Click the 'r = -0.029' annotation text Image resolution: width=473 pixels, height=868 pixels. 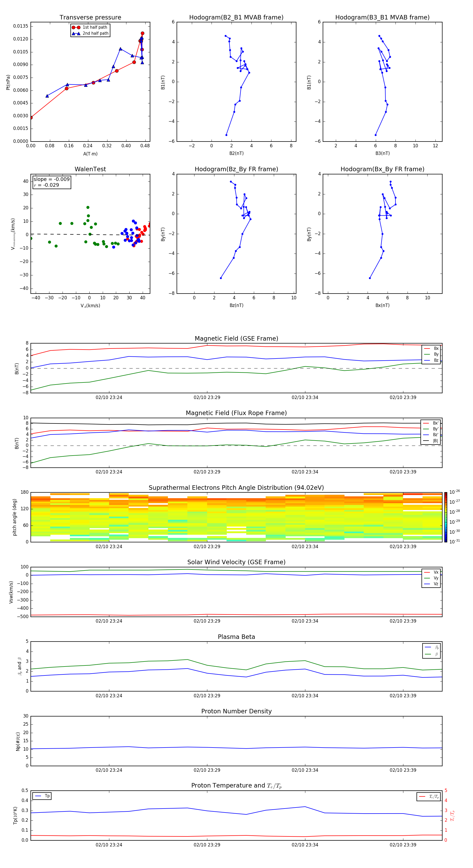[47, 185]
